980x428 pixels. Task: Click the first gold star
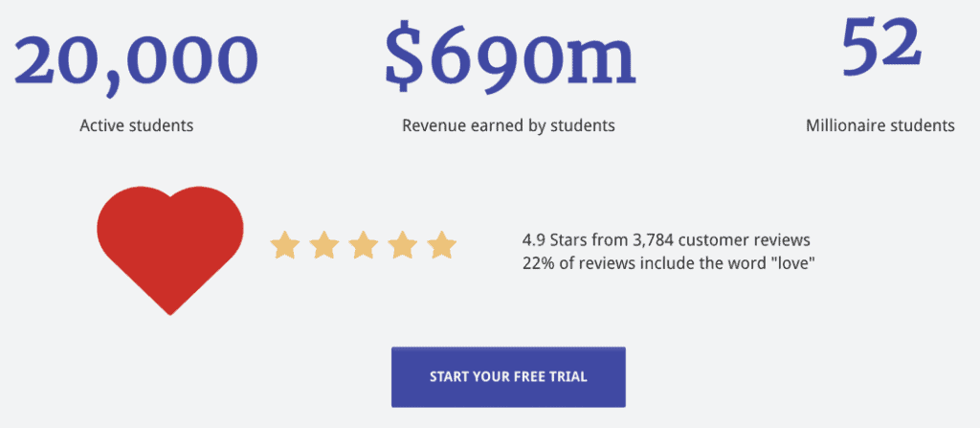(x=285, y=245)
